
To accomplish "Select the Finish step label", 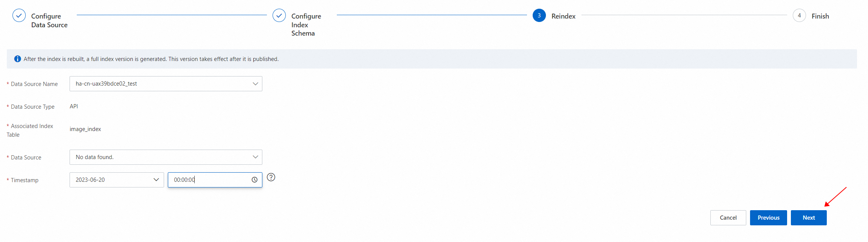I will [x=820, y=16].
